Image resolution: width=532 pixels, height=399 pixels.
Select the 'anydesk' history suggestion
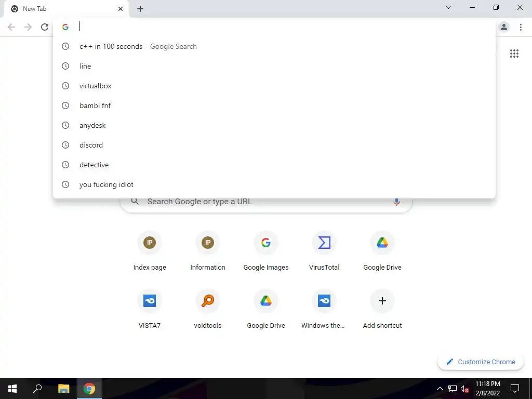point(274,125)
